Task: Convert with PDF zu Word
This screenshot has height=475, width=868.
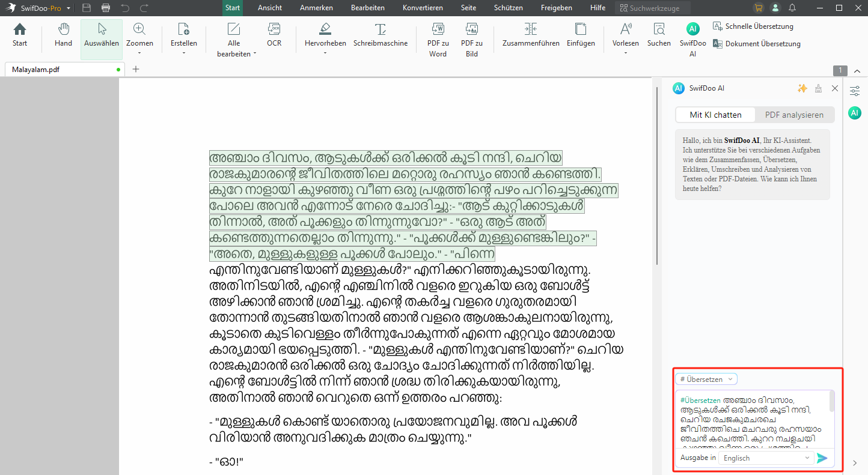Action: point(438,40)
